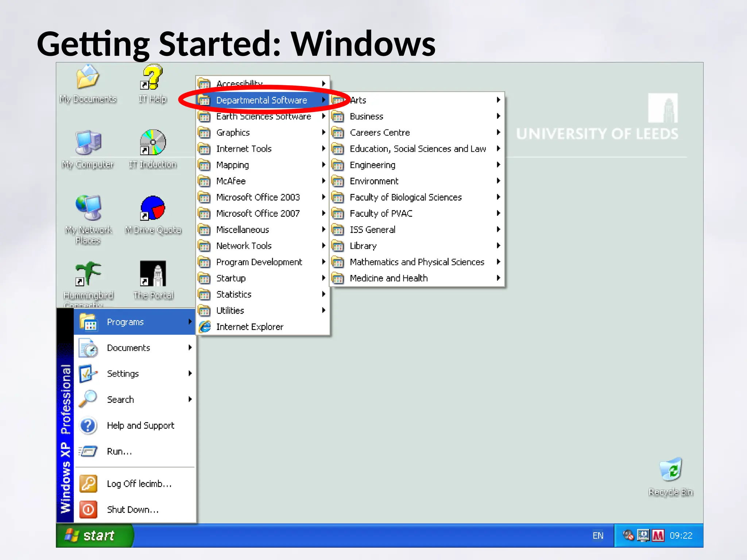Click the Search magnifier icon
747x560 pixels.
tap(88, 399)
